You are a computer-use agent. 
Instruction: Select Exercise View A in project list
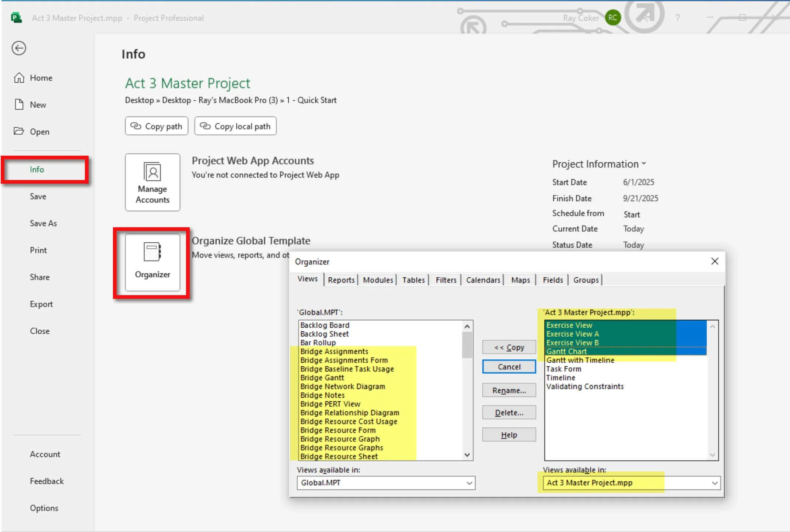click(573, 334)
